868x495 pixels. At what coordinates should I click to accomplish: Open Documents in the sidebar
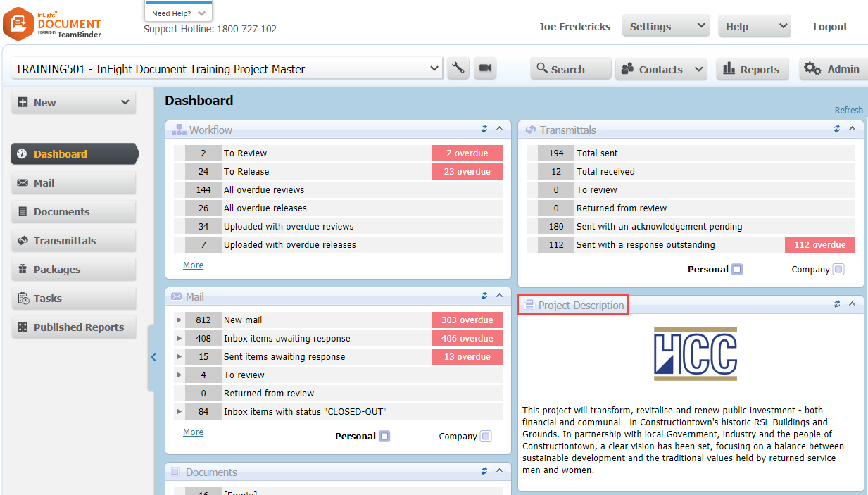[x=73, y=211]
